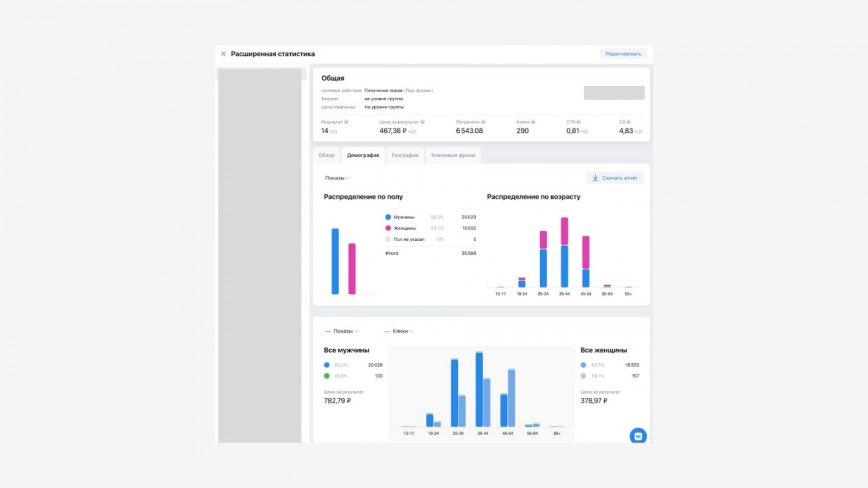Click the Расширенная статистика title

pos(273,54)
